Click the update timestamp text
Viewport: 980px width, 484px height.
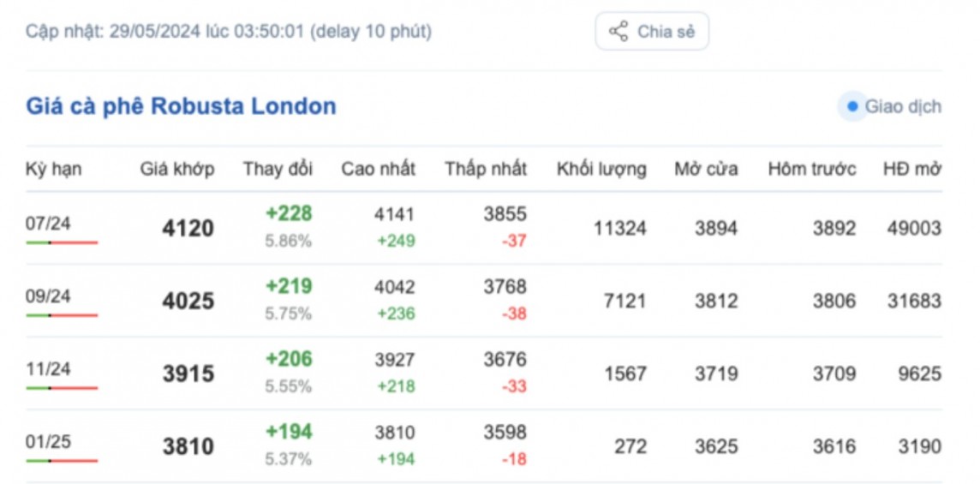(228, 32)
